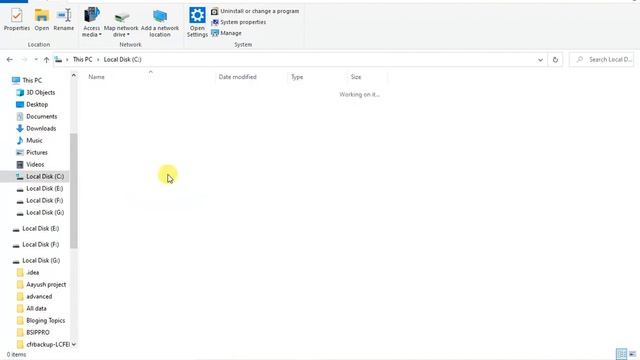640x360 pixels.
Task: Open Local Disk (E:) under This PC
Action: pyautogui.click(x=44, y=189)
